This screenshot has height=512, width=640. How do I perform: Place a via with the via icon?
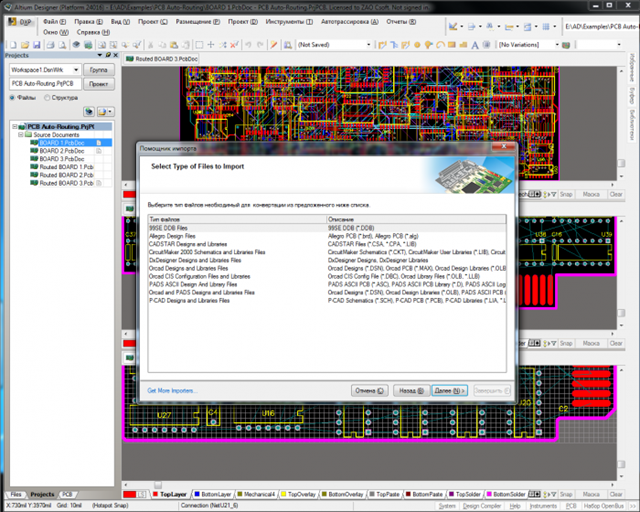[x=428, y=45]
